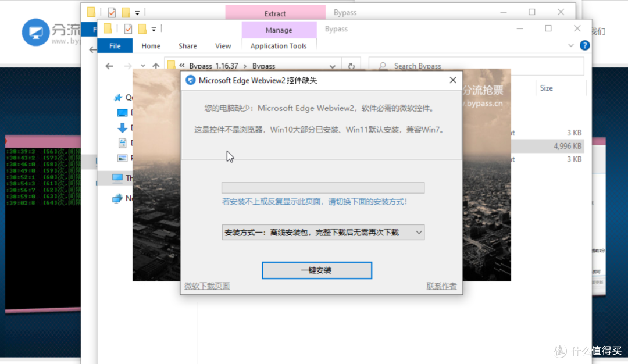Go back using the navigation back arrow
This screenshot has width=628, height=364.
click(x=109, y=66)
